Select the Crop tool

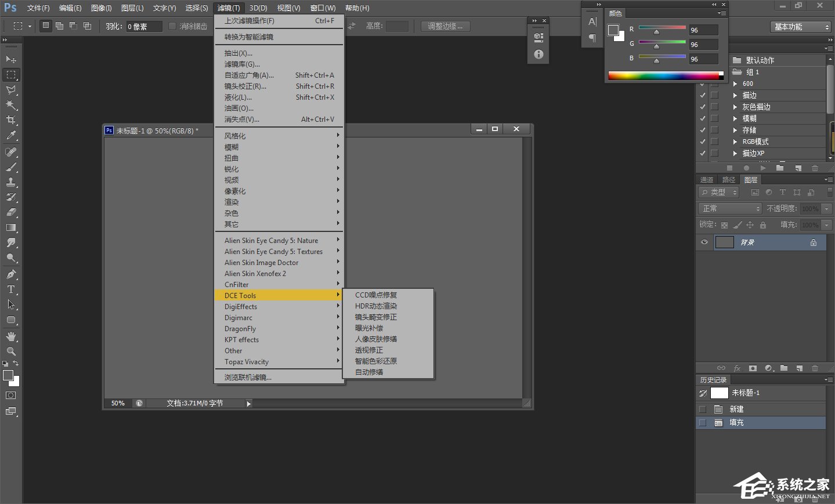coord(10,120)
